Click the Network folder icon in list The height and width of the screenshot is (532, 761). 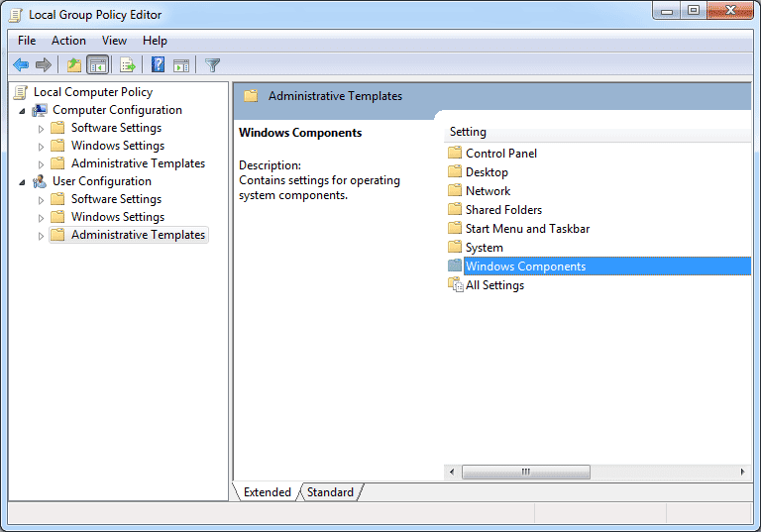tap(455, 190)
